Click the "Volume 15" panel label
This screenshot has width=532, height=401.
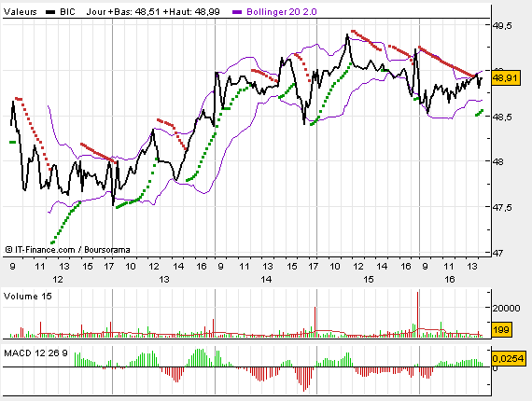click(x=27, y=297)
